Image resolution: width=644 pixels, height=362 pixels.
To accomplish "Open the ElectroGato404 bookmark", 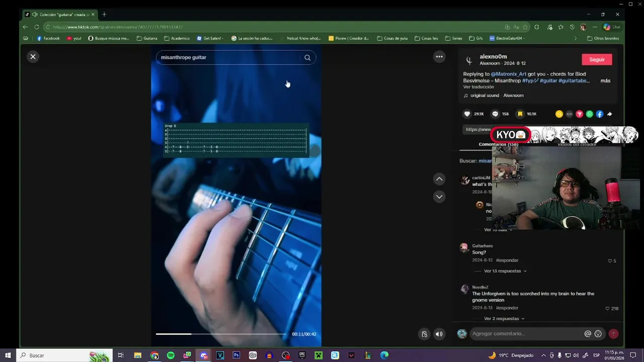I will tap(507, 38).
